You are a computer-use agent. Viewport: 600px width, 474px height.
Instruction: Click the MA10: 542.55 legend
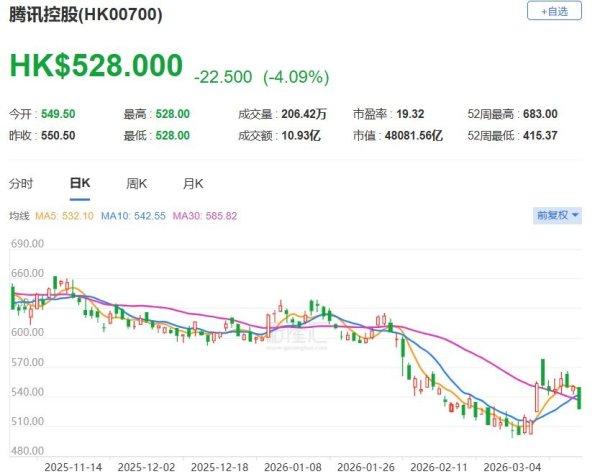pos(133,216)
